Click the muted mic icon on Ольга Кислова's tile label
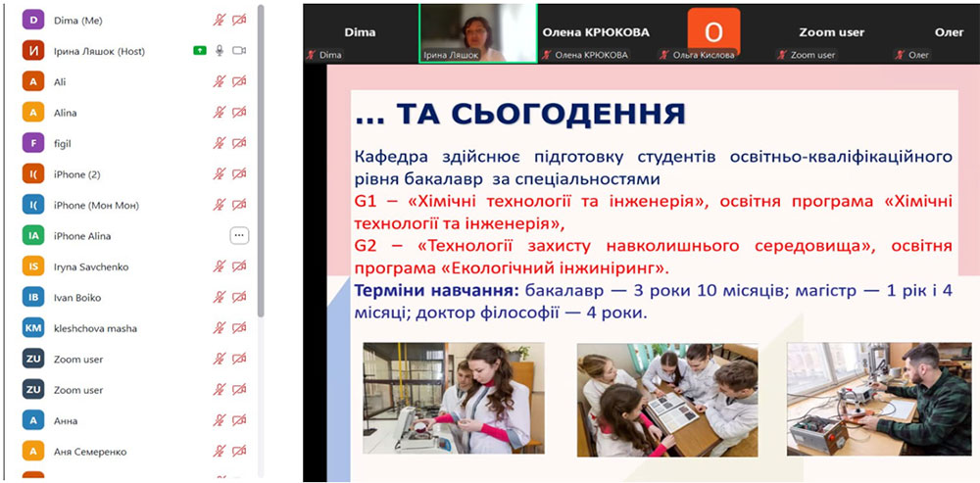980x483 pixels. (664, 55)
